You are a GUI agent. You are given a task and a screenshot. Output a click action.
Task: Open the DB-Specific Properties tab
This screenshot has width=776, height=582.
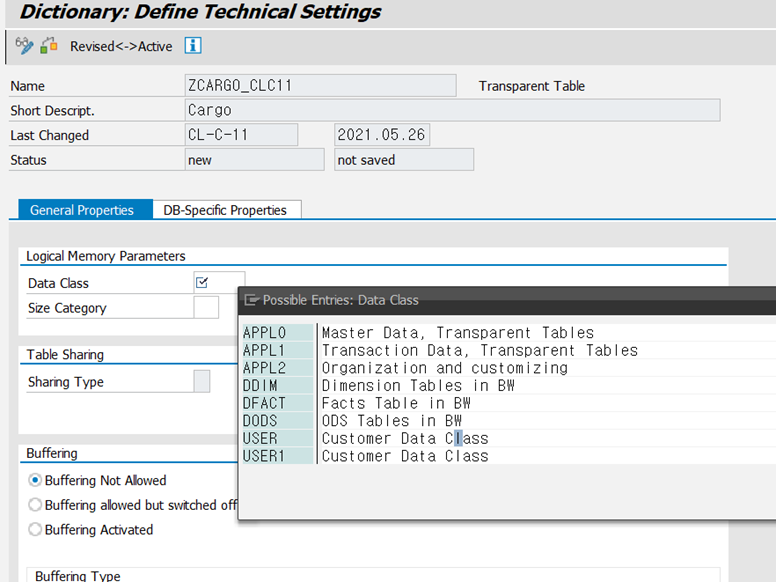(225, 210)
